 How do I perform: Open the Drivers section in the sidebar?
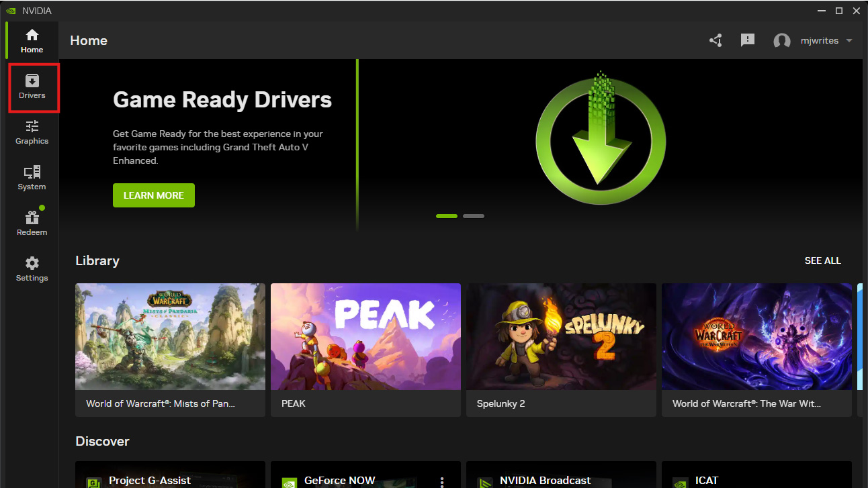[32, 87]
